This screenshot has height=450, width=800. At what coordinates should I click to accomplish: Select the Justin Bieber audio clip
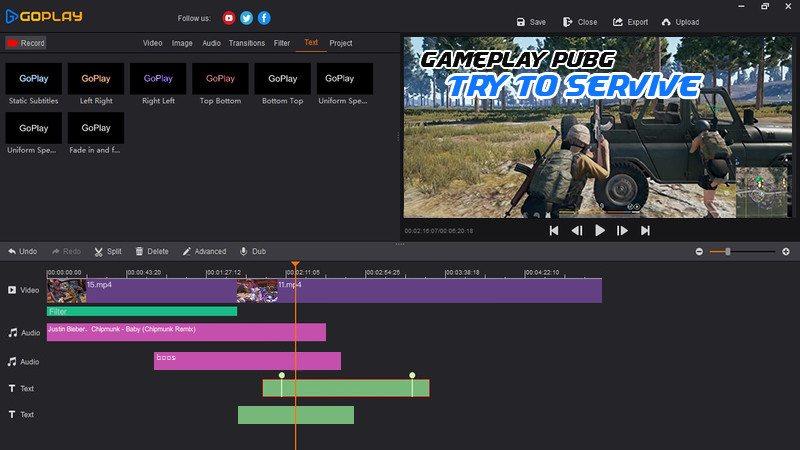(186, 332)
